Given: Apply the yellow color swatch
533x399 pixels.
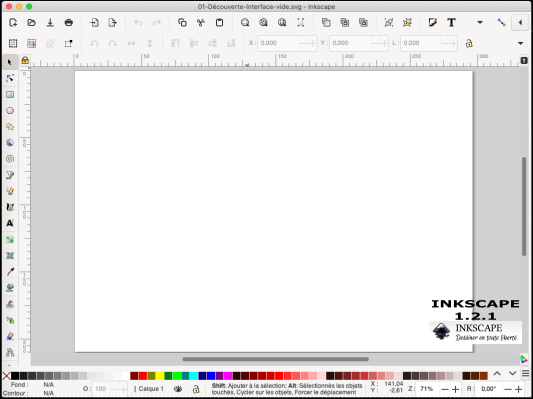Looking at the screenshot, I should (160, 376).
